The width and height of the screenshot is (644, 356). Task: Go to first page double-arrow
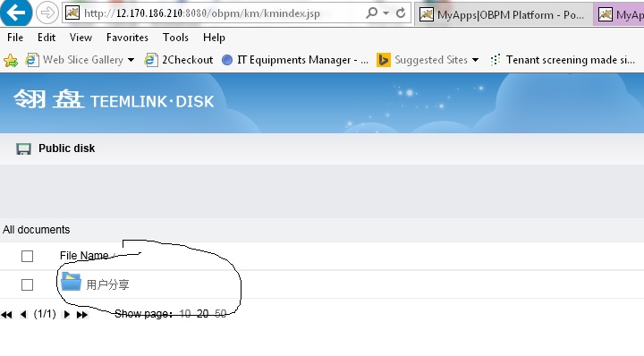pos(6,315)
